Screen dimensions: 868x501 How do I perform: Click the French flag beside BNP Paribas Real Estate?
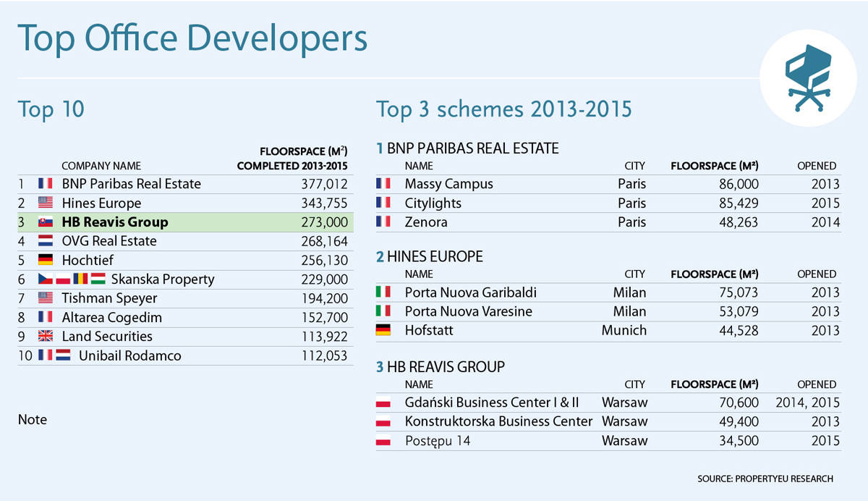coord(46,184)
